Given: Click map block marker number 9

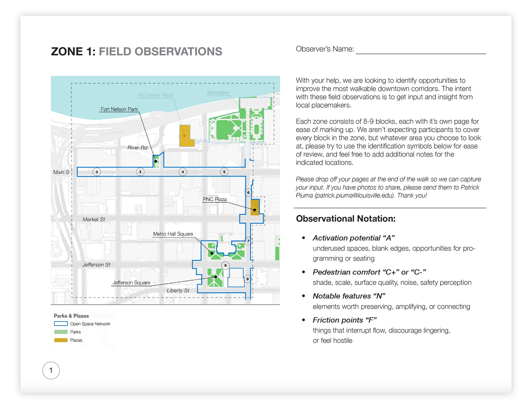Looking at the screenshot, I should [x=247, y=279].
